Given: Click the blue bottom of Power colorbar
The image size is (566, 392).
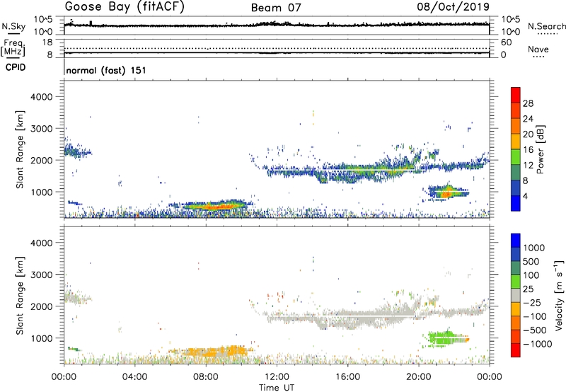Looking at the screenshot, I should pos(516,203).
